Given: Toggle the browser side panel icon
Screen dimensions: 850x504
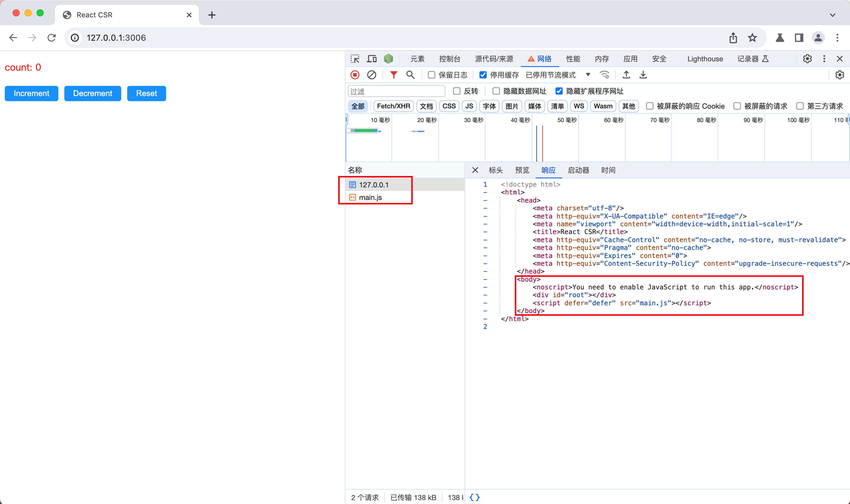Looking at the screenshot, I should tap(799, 38).
